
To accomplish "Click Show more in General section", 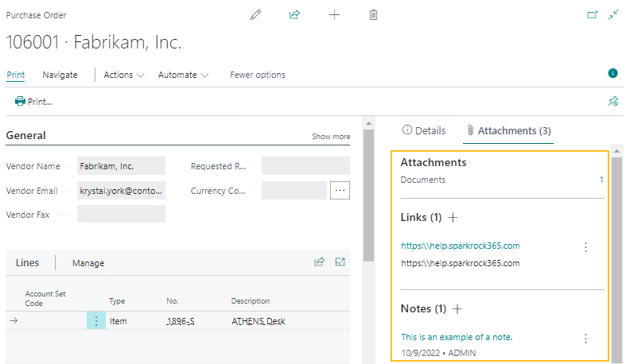I will coord(331,137).
